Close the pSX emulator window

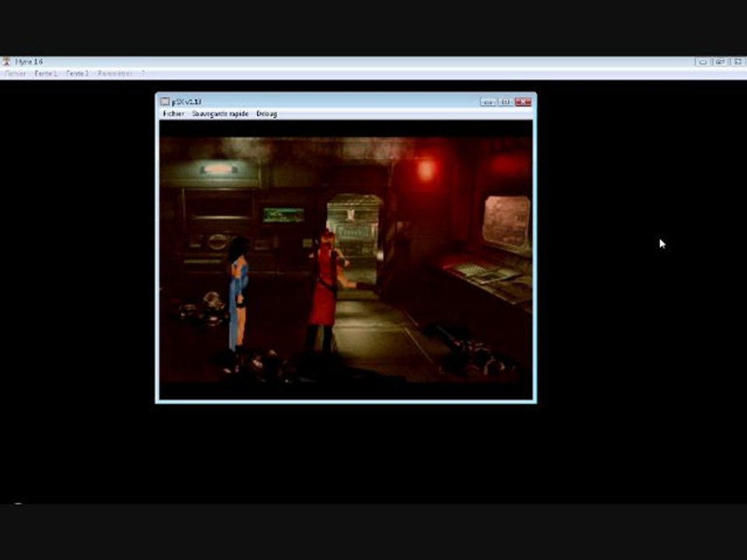523,102
